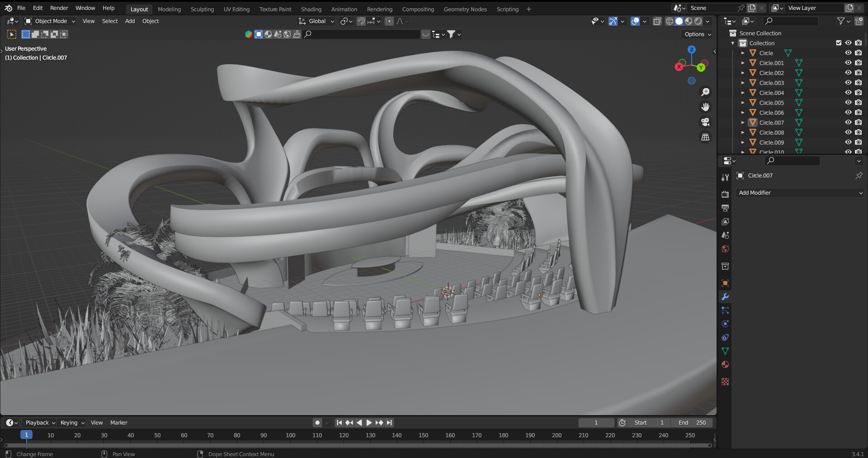868x458 pixels.
Task: Click the pan hand viewport gizmo
Action: 705,107
